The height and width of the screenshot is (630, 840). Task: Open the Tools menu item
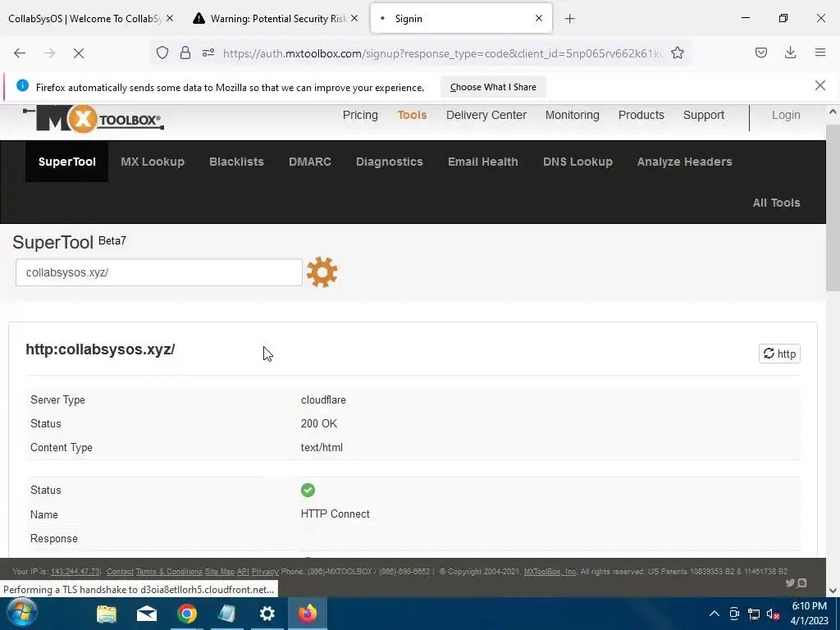[x=412, y=115]
